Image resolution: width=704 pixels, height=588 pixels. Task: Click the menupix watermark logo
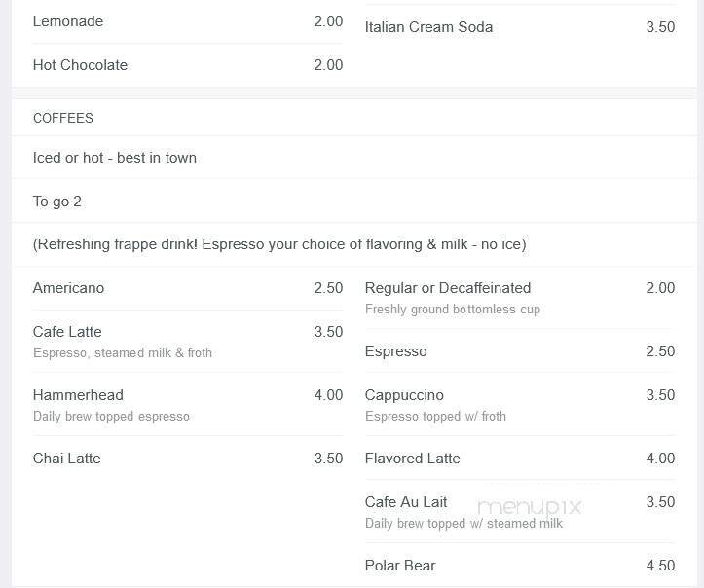tap(529, 507)
